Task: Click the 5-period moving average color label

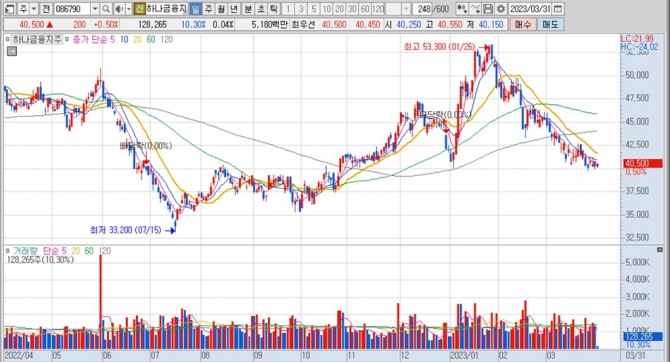Action: coord(112,39)
